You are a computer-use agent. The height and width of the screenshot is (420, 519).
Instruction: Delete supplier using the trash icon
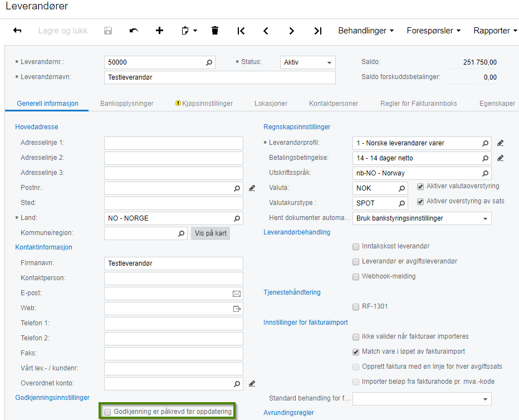(215, 31)
